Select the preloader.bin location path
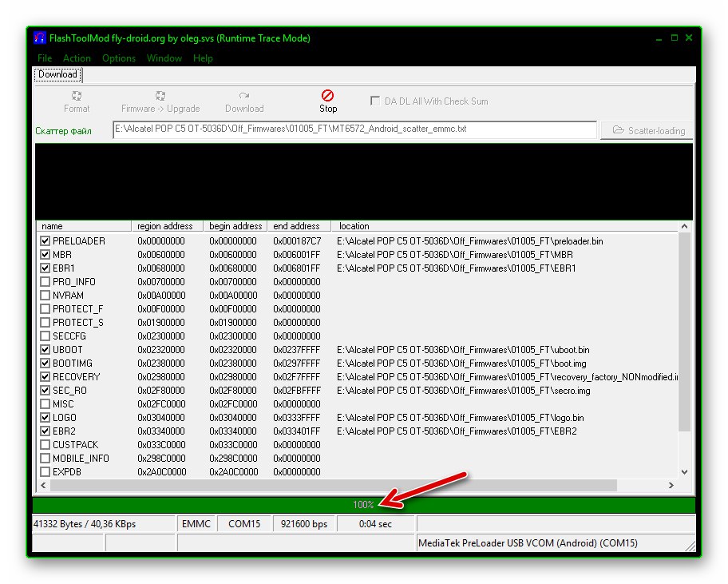 (x=470, y=241)
